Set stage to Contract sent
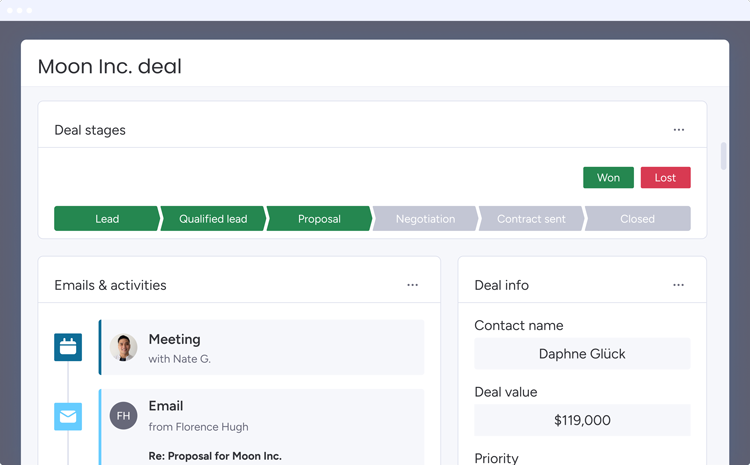This screenshot has width=750, height=465. (x=531, y=219)
